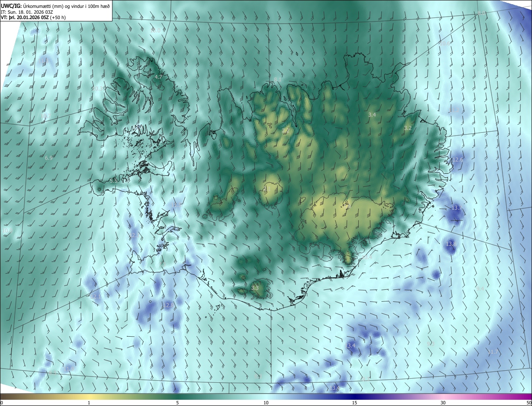Click the 3.3 value label near south coast
532x406 pixels.
[255, 288]
